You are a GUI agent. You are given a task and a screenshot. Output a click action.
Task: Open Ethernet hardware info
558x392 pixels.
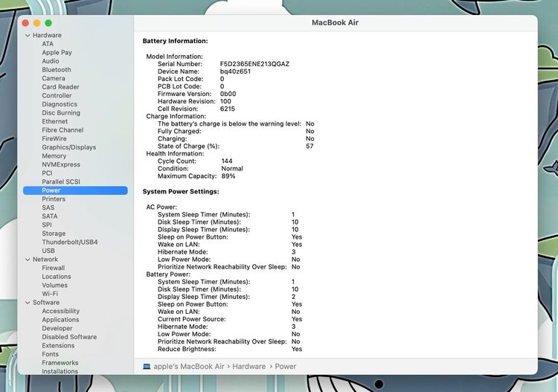point(55,121)
